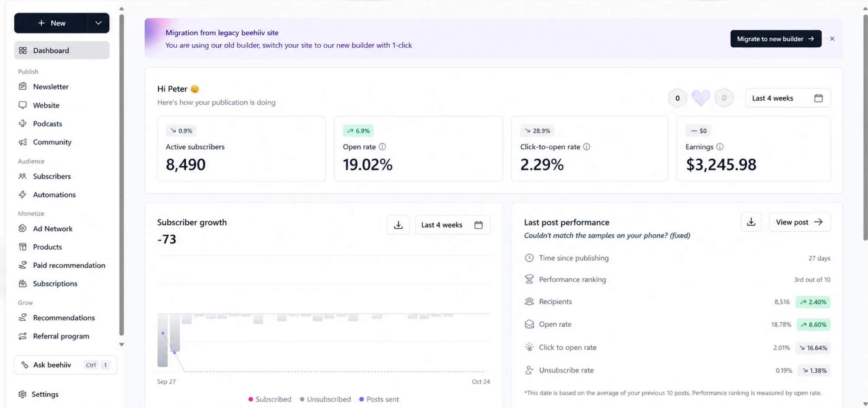This screenshot has height=408, width=868.
Task: Open the top Last 4 weeks date picker
Action: click(788, 98)
